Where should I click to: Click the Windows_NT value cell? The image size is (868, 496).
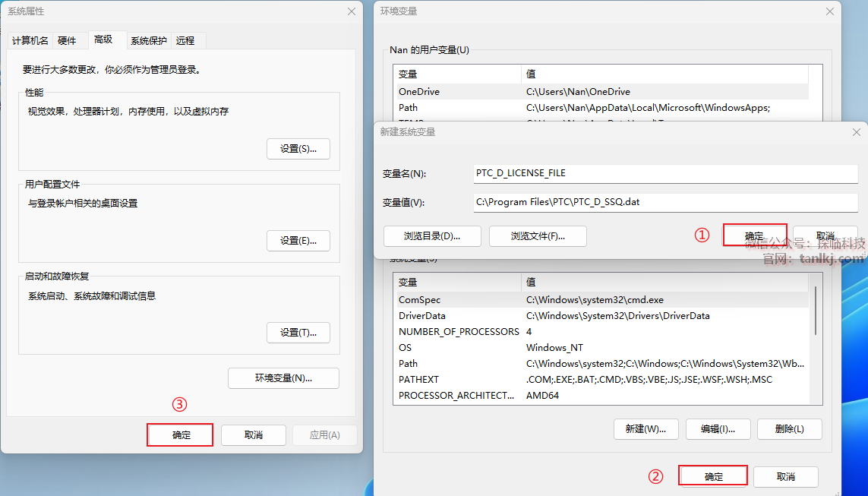554,348
